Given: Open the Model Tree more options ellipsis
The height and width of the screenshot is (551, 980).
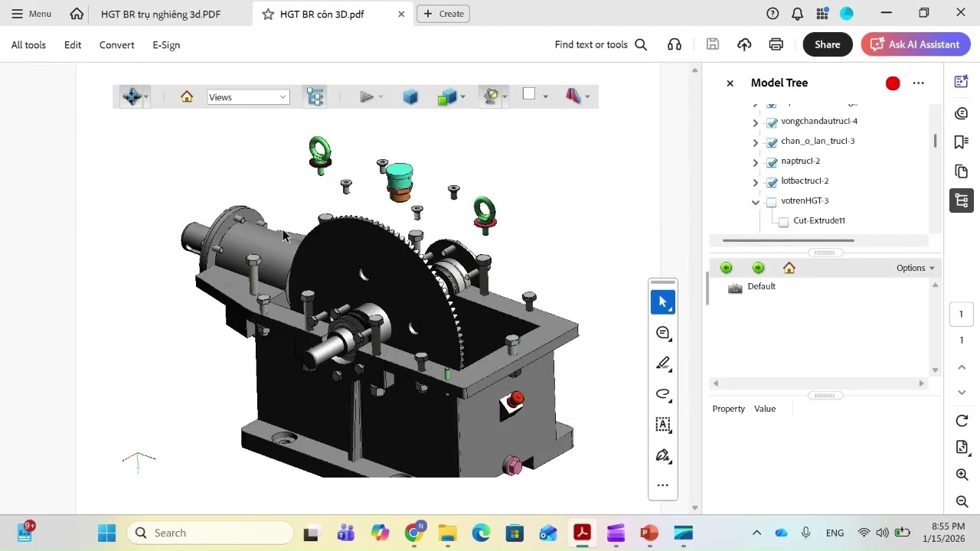Looking at the screenshot, I should 919,83.
